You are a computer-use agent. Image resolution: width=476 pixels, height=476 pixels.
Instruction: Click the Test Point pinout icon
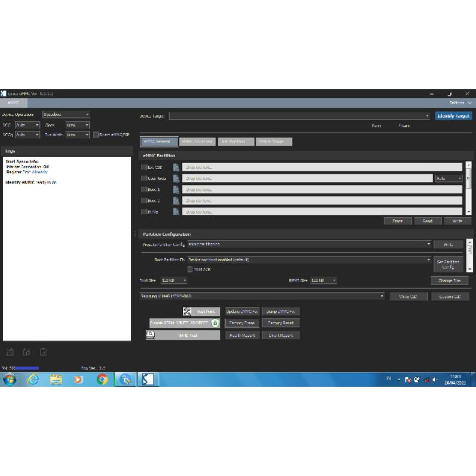tap(187, 311)
